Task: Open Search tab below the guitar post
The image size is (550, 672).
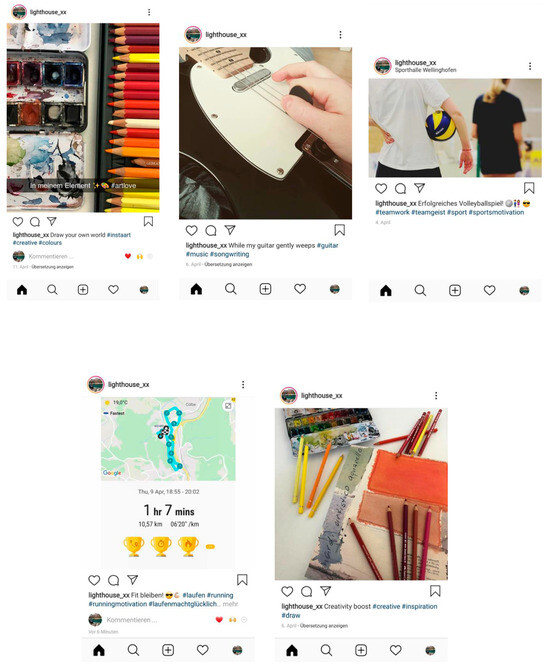Action: point(231,289)
